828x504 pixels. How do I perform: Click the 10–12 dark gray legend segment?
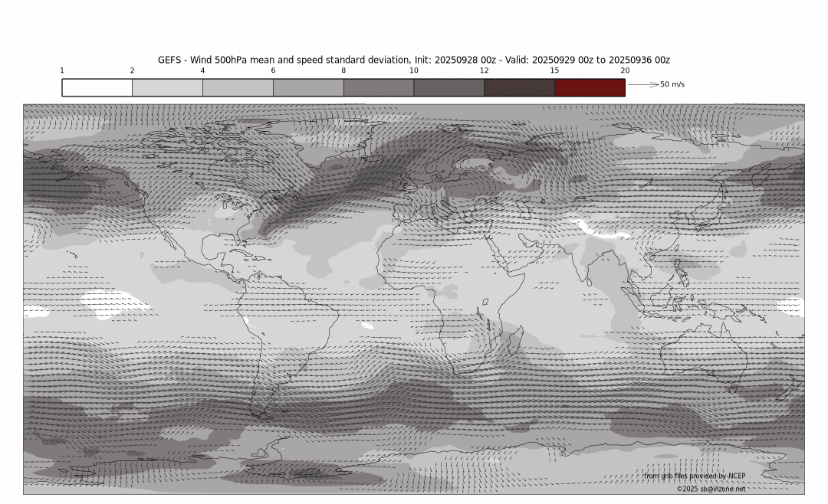click(449, 87)
